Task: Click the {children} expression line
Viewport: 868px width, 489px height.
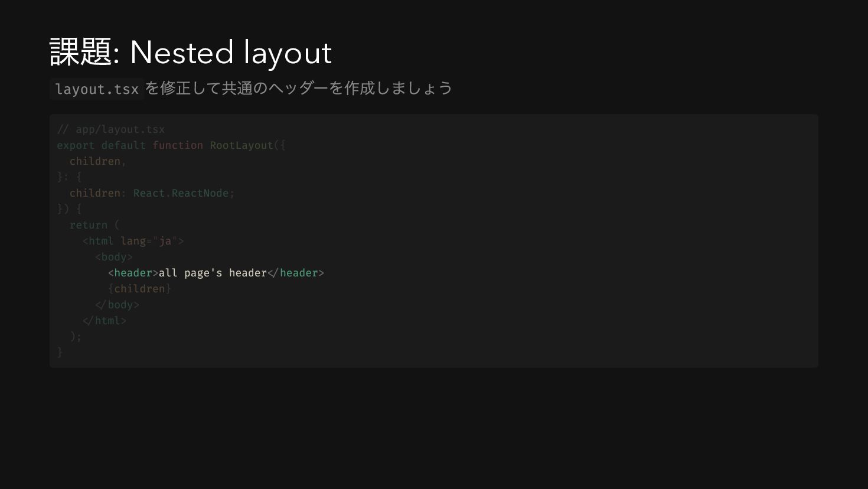Action: 139,289
